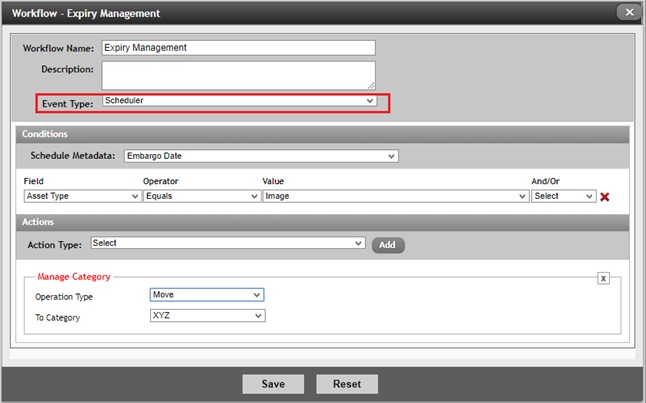Click the Description label
646x403 pixels.
coord(67,69)
